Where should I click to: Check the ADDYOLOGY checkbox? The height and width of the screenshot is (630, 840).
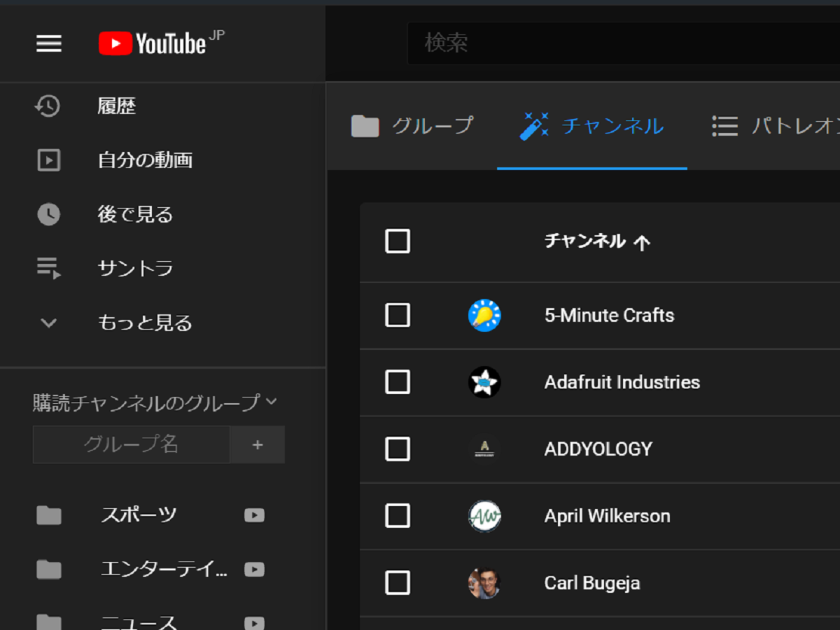point(398,449)
